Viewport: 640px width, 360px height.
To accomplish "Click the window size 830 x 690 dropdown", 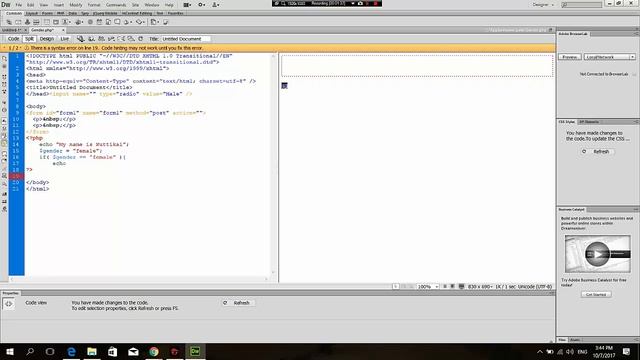I will (x=480, y=287).
